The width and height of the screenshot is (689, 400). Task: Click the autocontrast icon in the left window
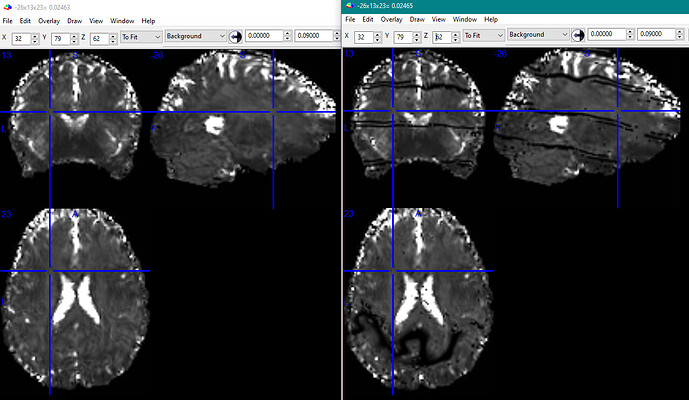tap(236, 36)
